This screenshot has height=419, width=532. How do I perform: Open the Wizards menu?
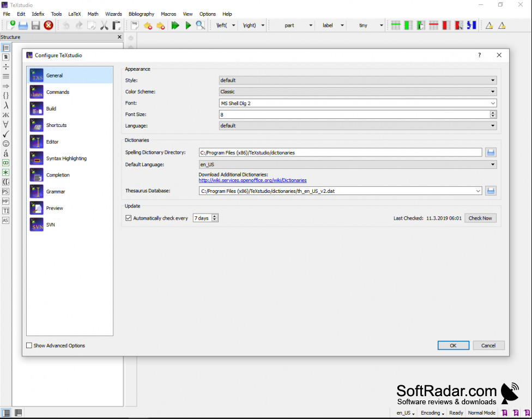[x=113, y=14]
